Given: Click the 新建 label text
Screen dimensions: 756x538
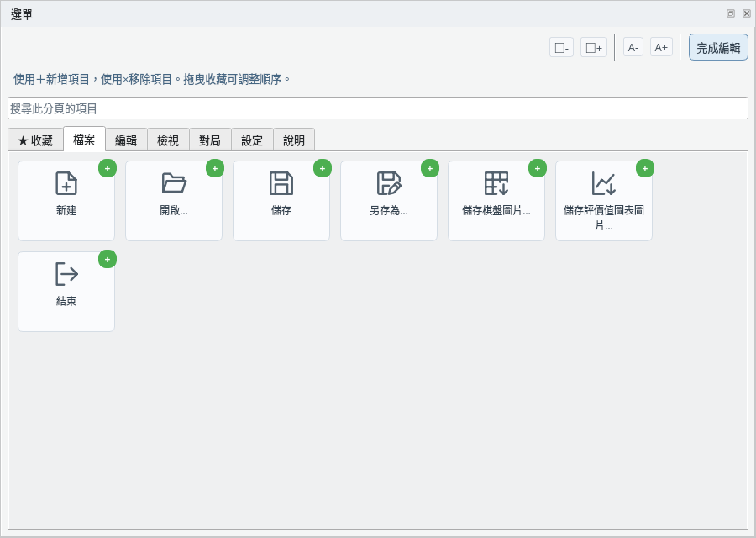Looking at the screenshot, I should coord(66,210).
